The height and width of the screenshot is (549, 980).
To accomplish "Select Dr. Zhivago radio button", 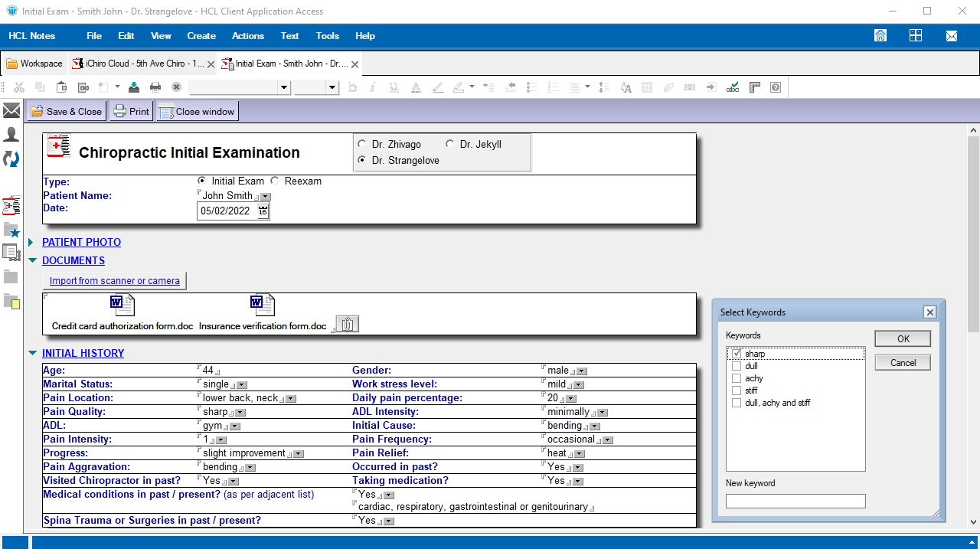I will [x=362, y=144].
